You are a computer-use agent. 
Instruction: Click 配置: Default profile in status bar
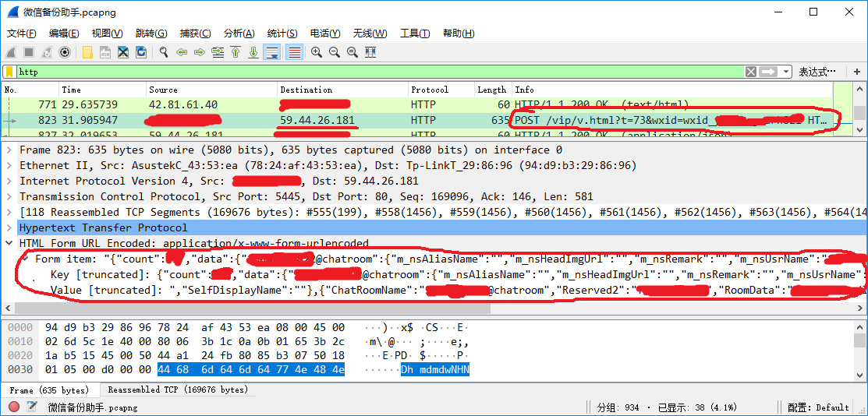point(819,407)
